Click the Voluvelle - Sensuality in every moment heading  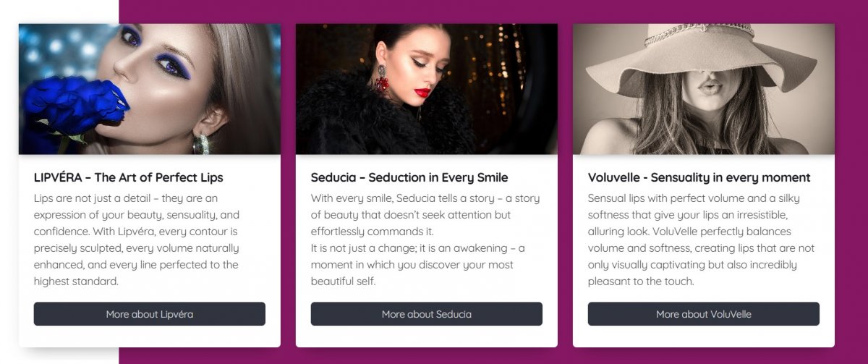[699, 177]
